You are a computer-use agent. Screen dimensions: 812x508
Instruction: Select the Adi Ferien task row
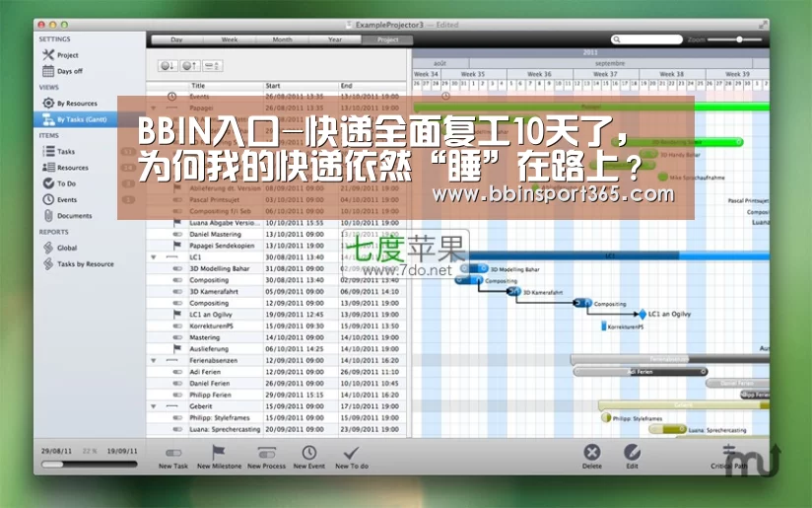pyautogui.click(x=277, y=372)
